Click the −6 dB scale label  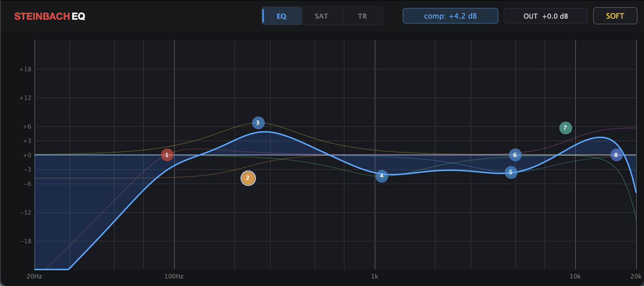click(x=27, y=184)
